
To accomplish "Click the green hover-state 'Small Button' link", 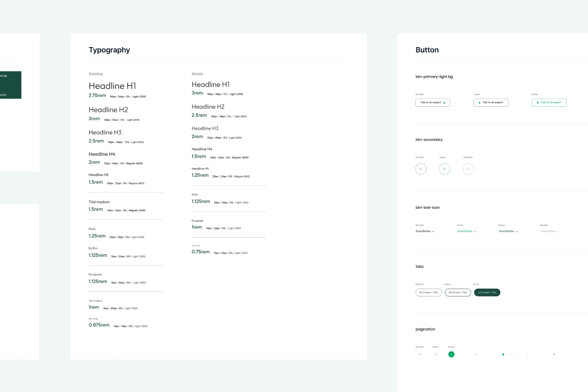I will (x=465, y=231).
